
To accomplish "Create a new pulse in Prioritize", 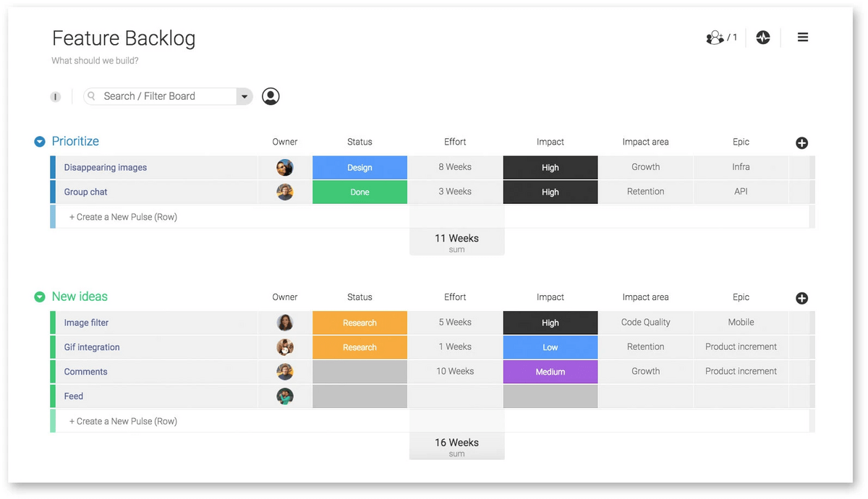I will click(x=123, y=217).
